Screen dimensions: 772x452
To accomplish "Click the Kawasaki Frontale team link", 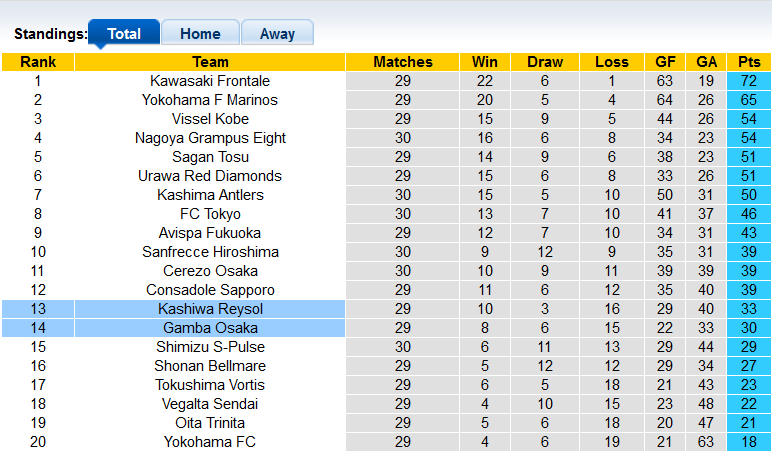I will 210,81.
